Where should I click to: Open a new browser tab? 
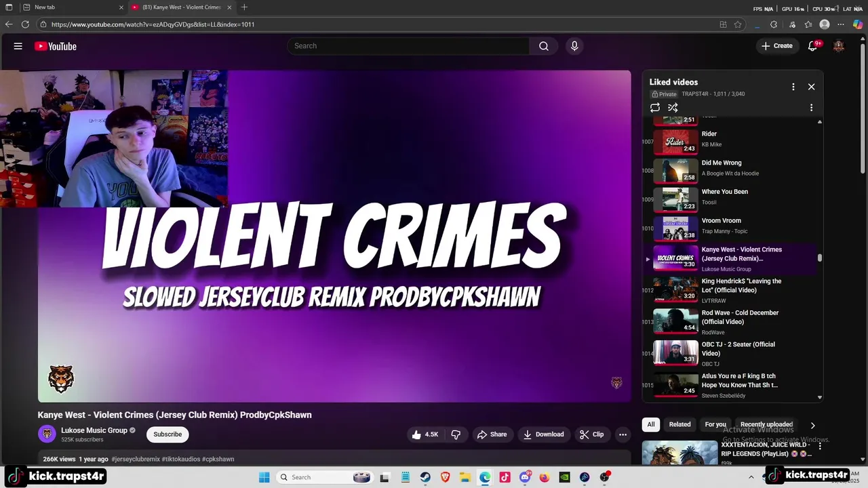point(244,7)
